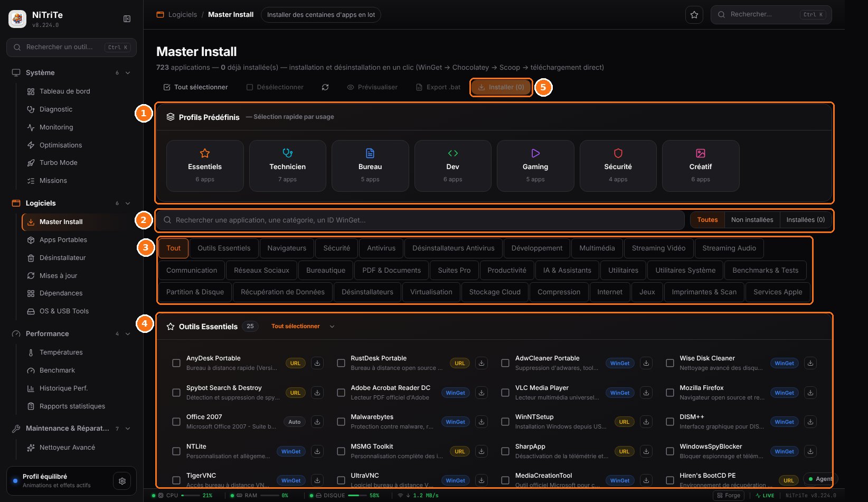Click Export .bat button

coord(438,87)
